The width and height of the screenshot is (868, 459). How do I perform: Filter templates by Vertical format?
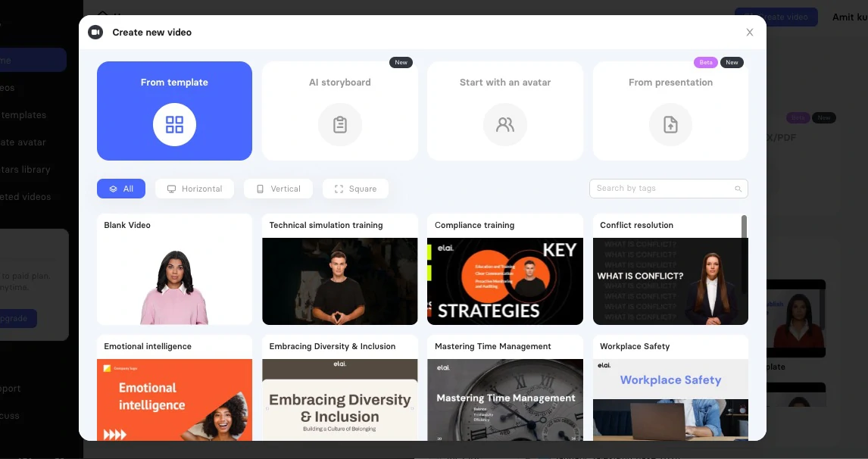279,189
